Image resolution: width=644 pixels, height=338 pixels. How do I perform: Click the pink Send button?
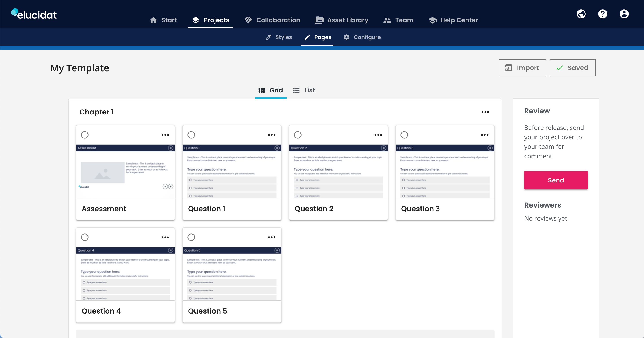(556, 180)
